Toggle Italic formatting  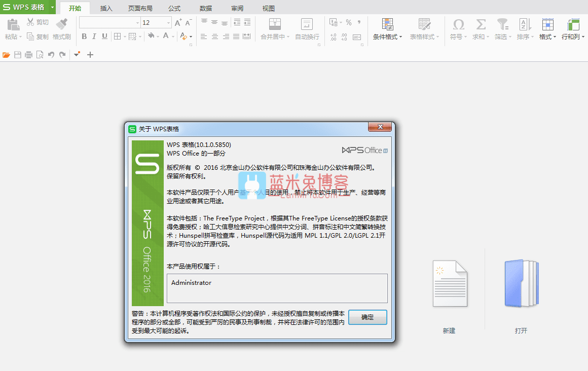[94, 36]
